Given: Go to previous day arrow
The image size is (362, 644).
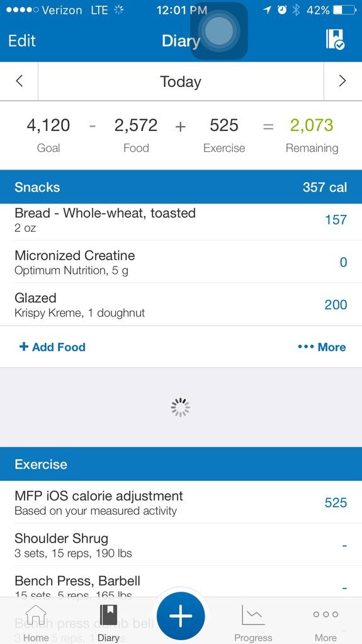Looking at the screenshot, I should (x=19, y=81).
